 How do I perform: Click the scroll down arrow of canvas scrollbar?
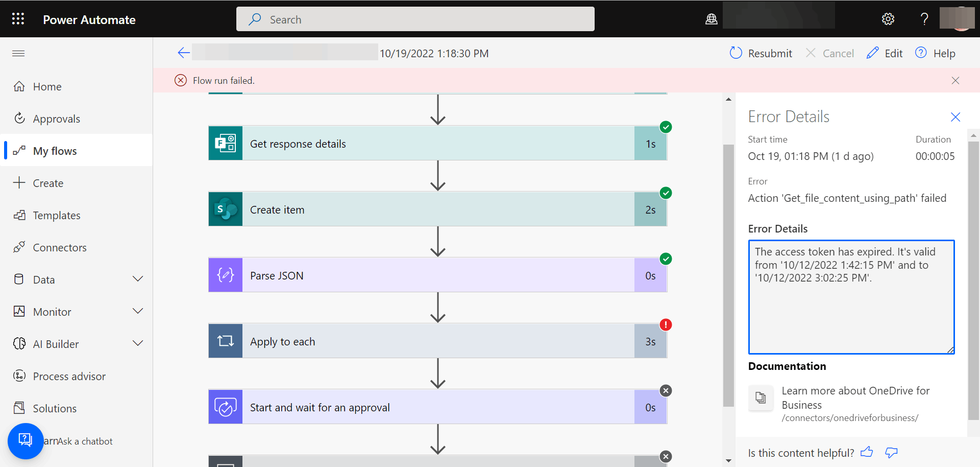[x=728, y=460]
